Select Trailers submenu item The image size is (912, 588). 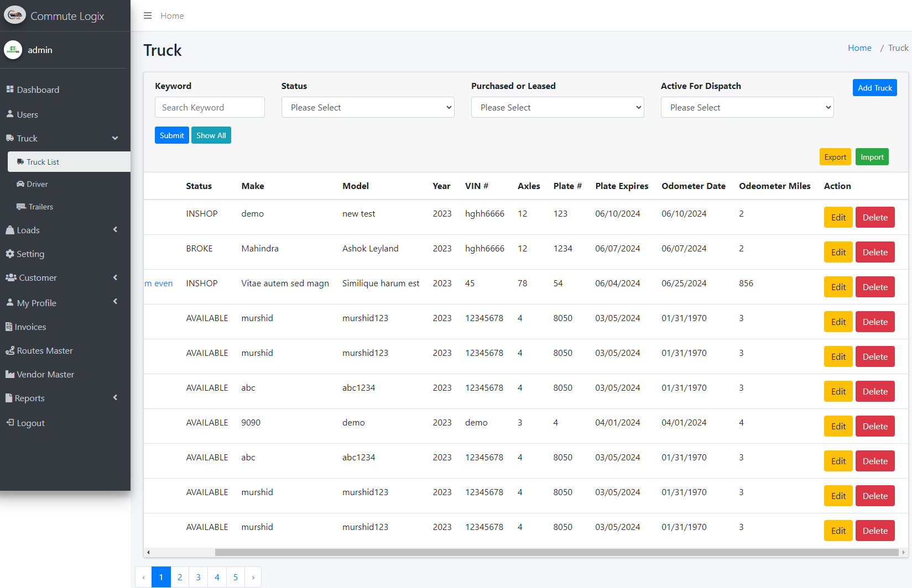click(40, 207)
